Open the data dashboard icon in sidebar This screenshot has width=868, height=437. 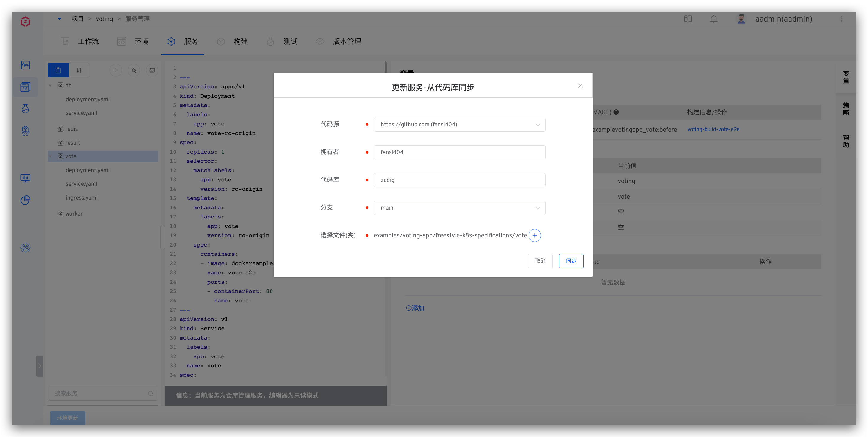[25, 178]
